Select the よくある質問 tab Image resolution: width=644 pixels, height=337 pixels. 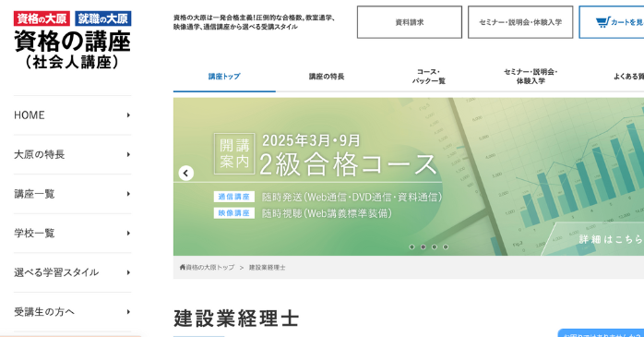click(x=628, y=77)
